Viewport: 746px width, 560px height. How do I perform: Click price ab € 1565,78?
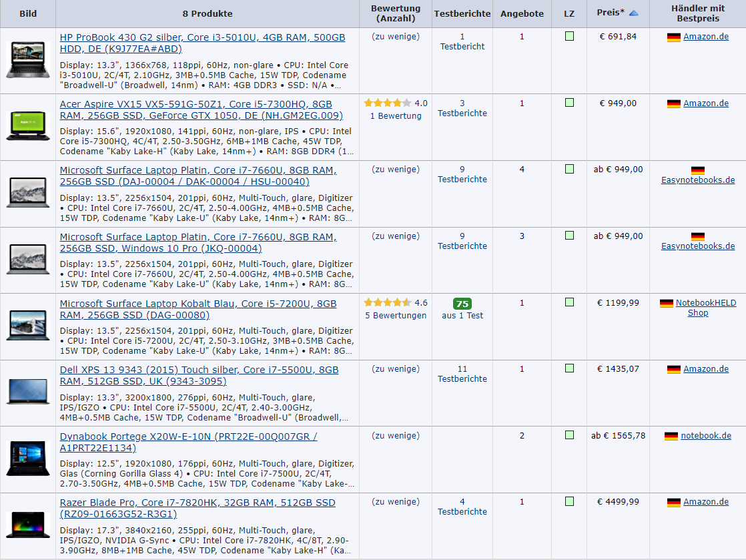coord(618,435)
